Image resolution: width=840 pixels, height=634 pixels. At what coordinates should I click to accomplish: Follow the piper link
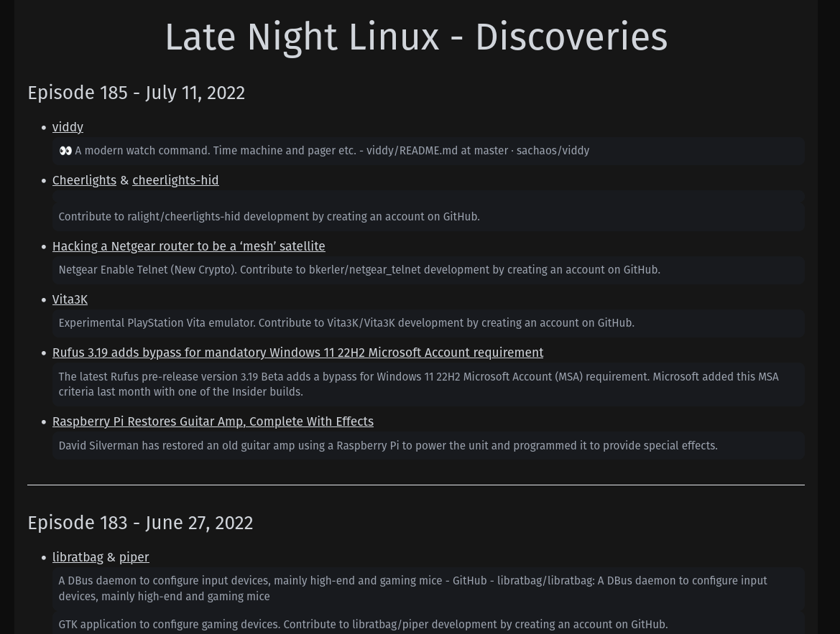click(134, 557)
